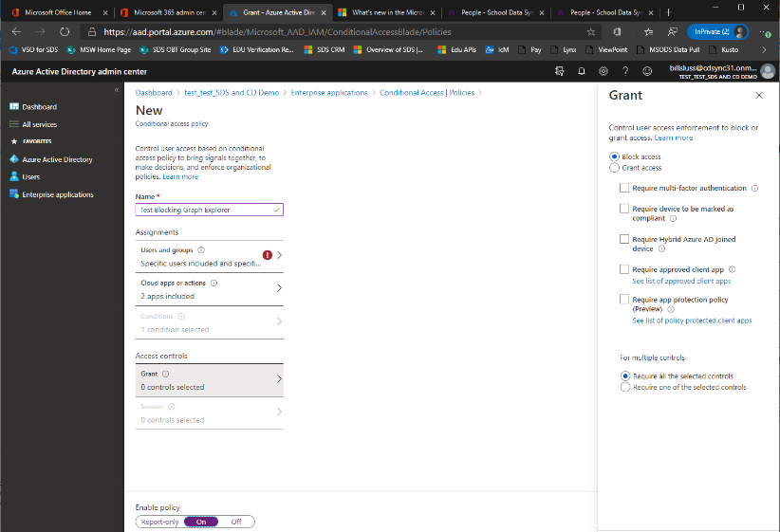Show info for Require approved client app

click(732, 269)
